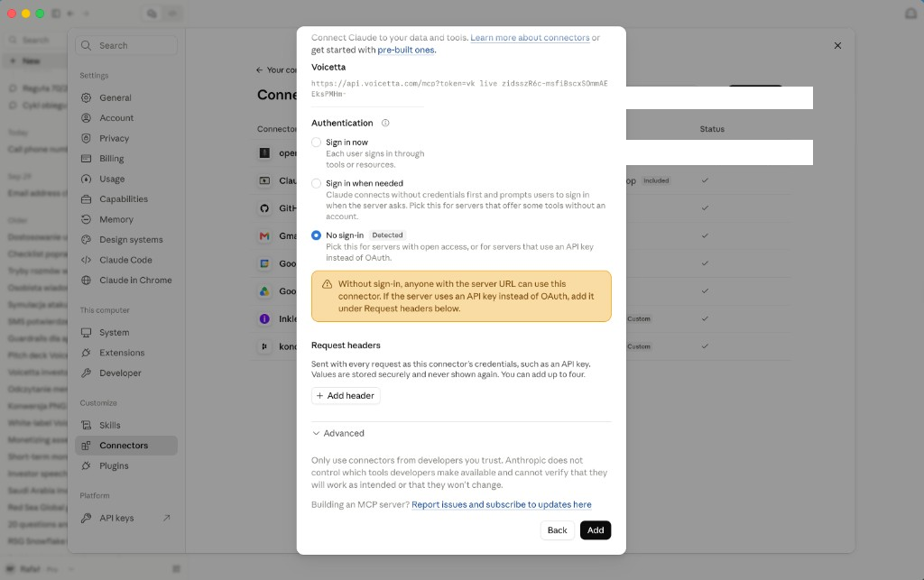Open System settings
The image size is (924, 580).
click(x=126, y=332)
